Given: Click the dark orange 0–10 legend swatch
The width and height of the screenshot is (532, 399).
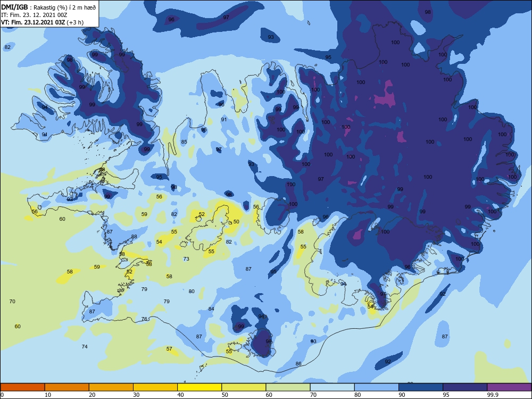Looking at the screenshot, I should pyautogui.click(x=22, y=387).
